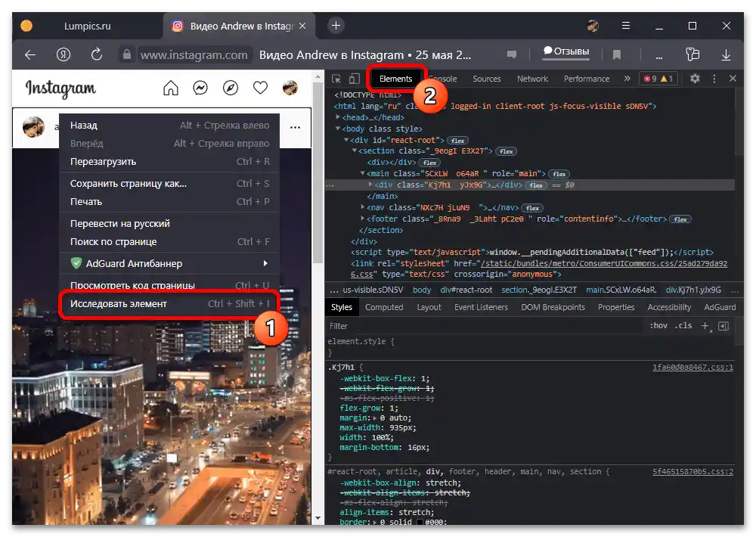
Task: Switch to Elements tab in DevTools
Action: [x=396, y=79]
